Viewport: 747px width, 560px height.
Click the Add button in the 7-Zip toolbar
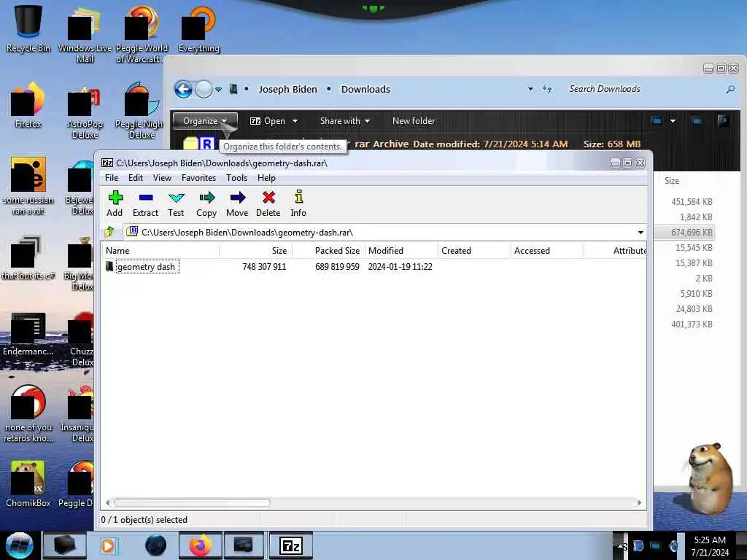pos(115,204)
